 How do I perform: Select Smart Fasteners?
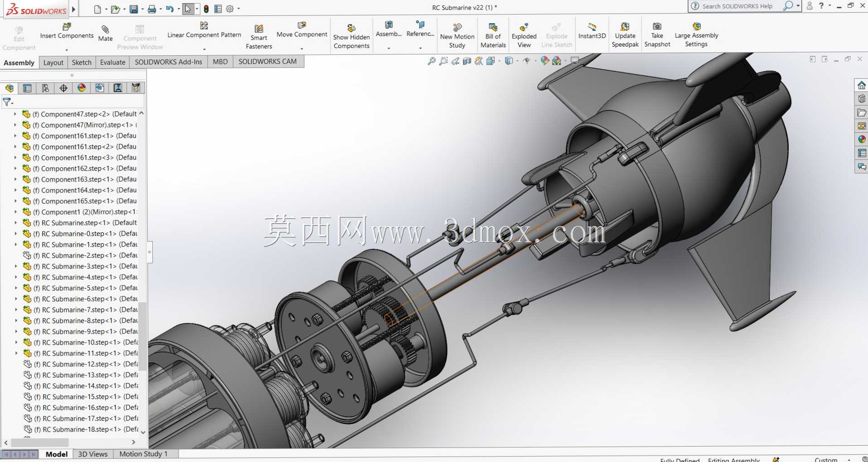point(259,37)
